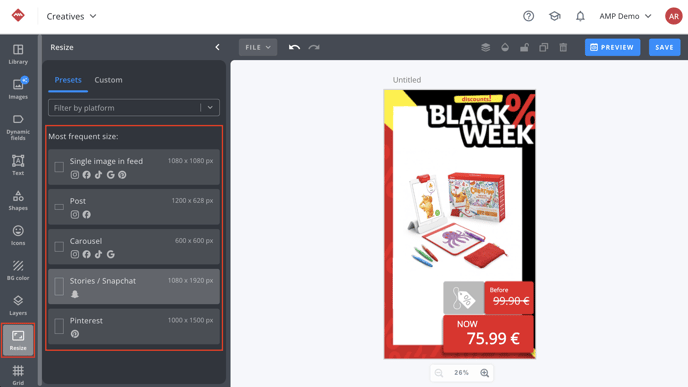This screenshot has height=387, width=688.
Task: Zoom in with the magnifier plus icon
Action: (484, 373)
